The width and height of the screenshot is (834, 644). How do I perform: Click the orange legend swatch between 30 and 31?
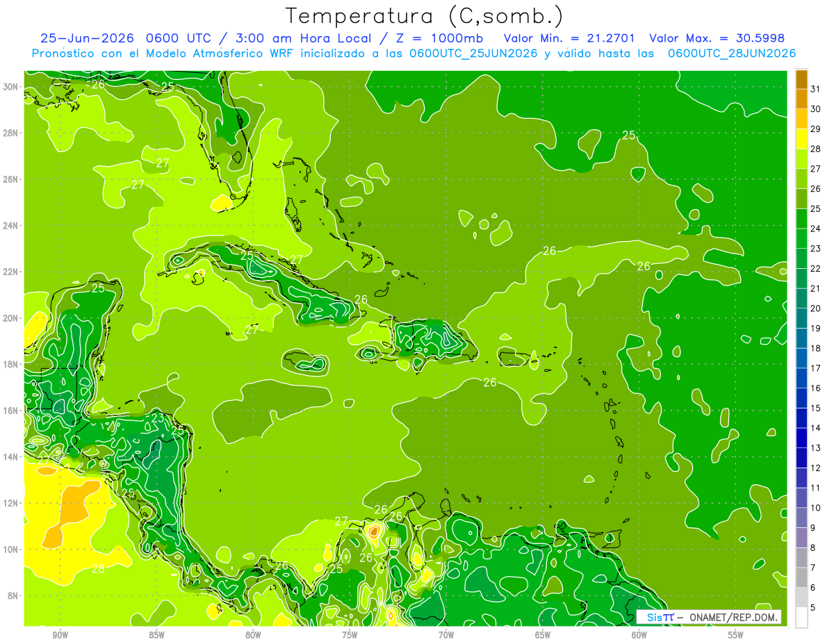click(801, 99)
